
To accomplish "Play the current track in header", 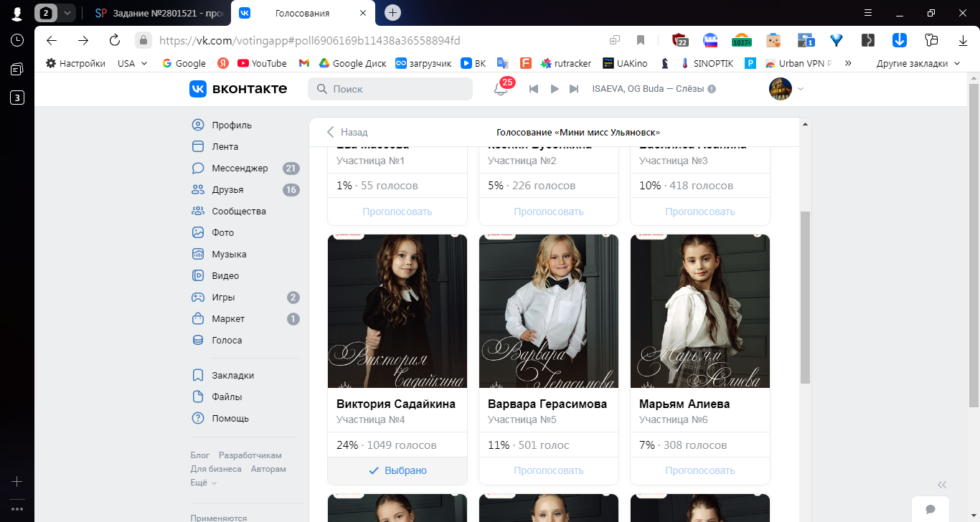I will tap(554, 89).
